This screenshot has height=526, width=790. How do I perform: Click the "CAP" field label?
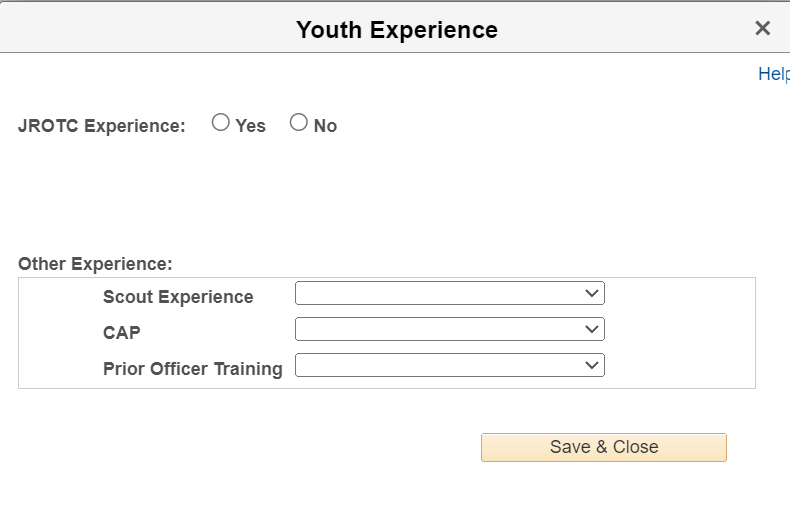[x=122, y=333]
